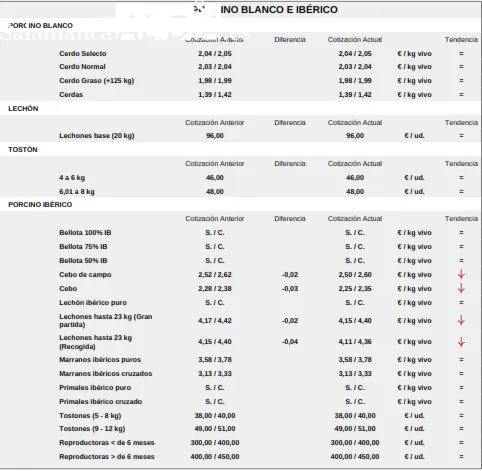Click the 46,00 previous quote for 4 a 6 kg
Screen dimensions: 482x471
[x=215, y=178]
